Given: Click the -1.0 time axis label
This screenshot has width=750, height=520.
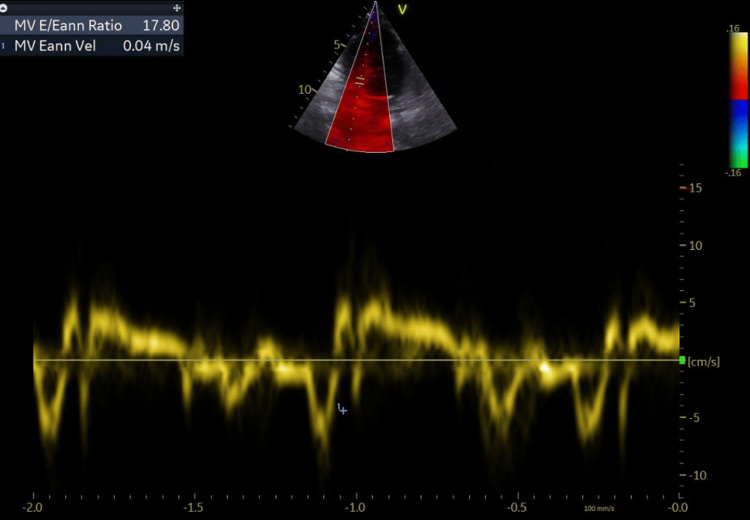Looking at the screenshot, I should coord(356,508).
